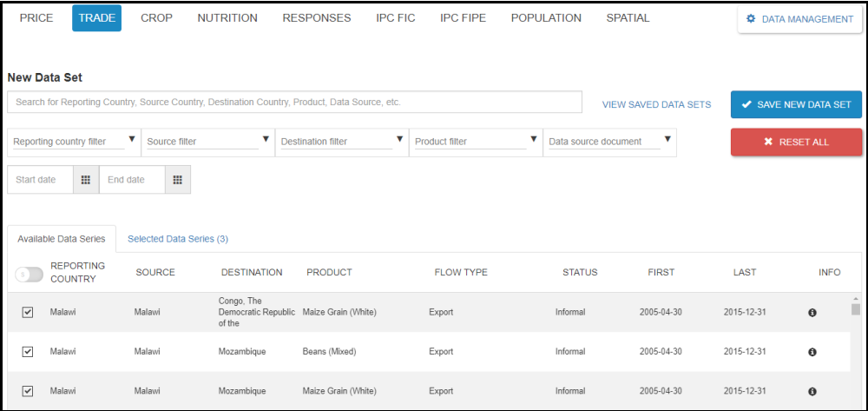Image resolution: width=868 pixels, height=411 pixels.
Task: Open the View Saved Data Sets link
Action: pyautogui.click(x=656, y=105)
